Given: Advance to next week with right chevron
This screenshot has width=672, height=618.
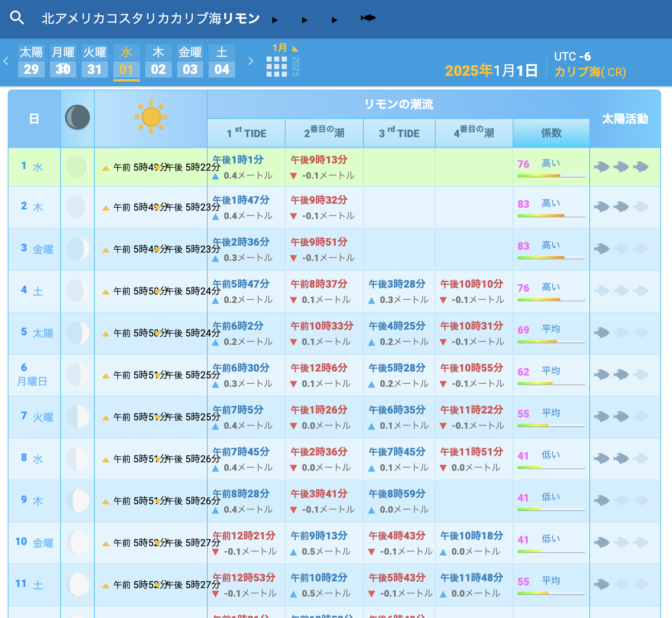Looking at the screenshot, I should click(250, 61).
